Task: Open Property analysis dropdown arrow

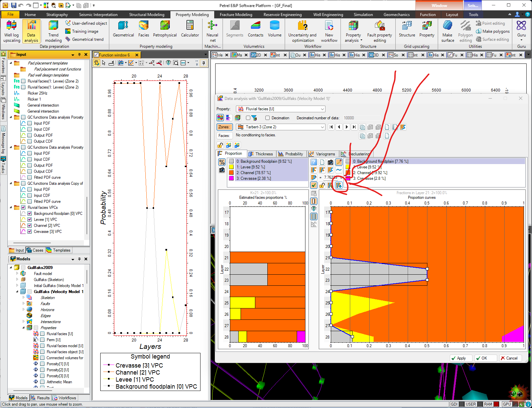Action: tap(361, 40)
